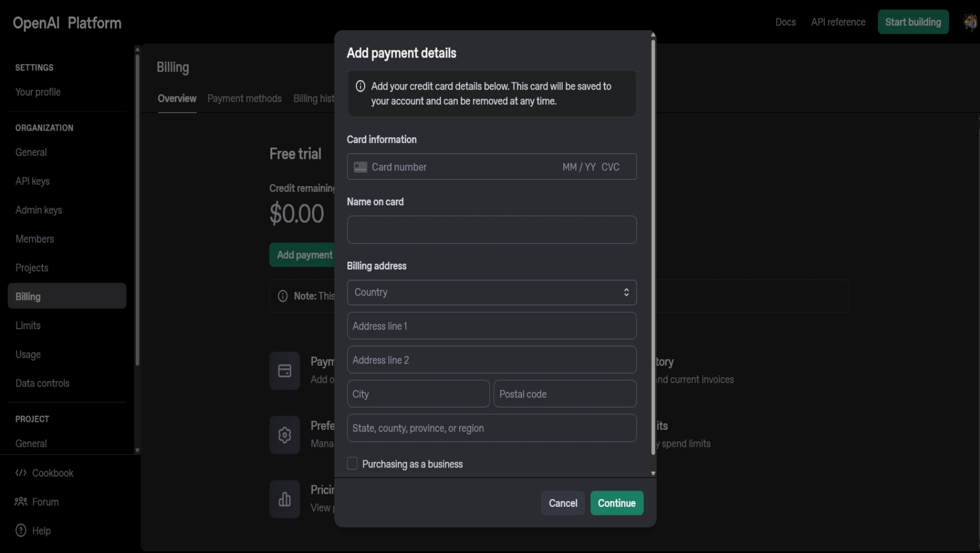Open the Help link
This screenshot has width=980, height=553.
tap(41, 530)
